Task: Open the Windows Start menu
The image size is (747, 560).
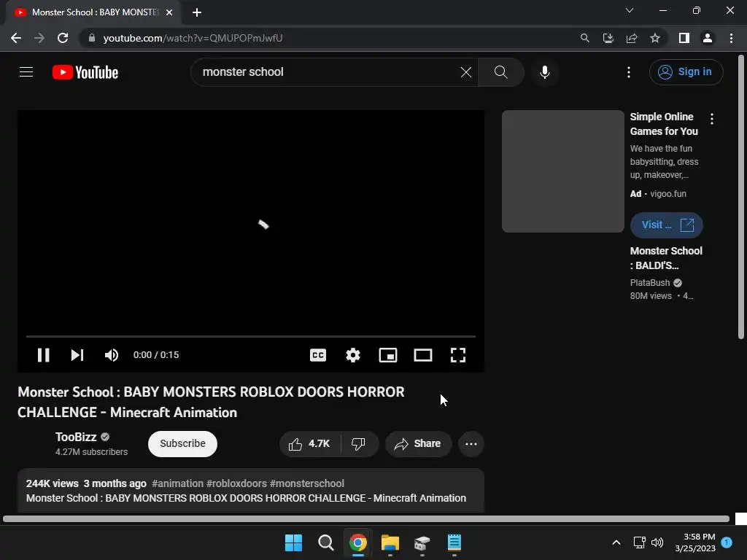Action: (x=293, y=542)
